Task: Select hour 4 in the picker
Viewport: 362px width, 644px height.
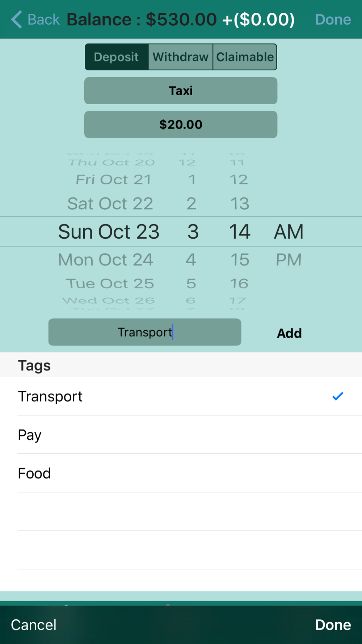Action: click(x=191, y=260)
